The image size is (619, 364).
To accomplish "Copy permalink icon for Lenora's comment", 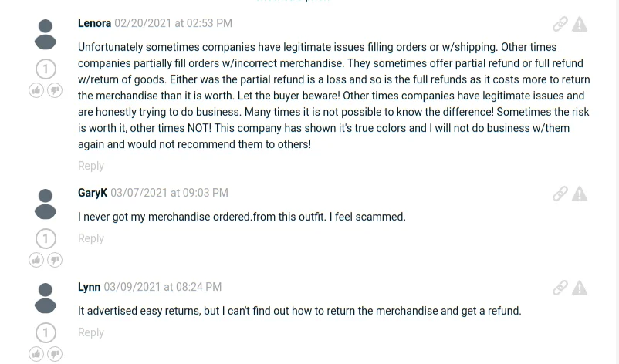I will tap(560, 24).
